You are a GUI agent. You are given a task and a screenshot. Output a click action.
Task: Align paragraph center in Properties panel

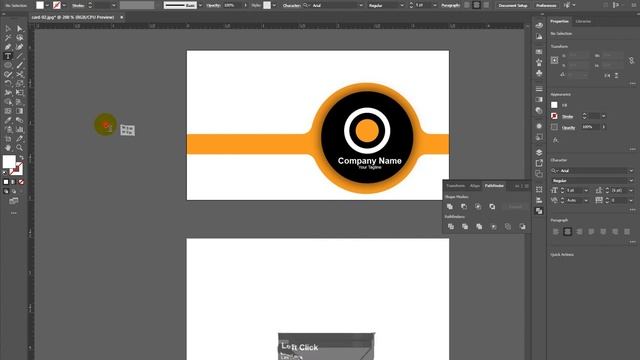coord(567,232)
